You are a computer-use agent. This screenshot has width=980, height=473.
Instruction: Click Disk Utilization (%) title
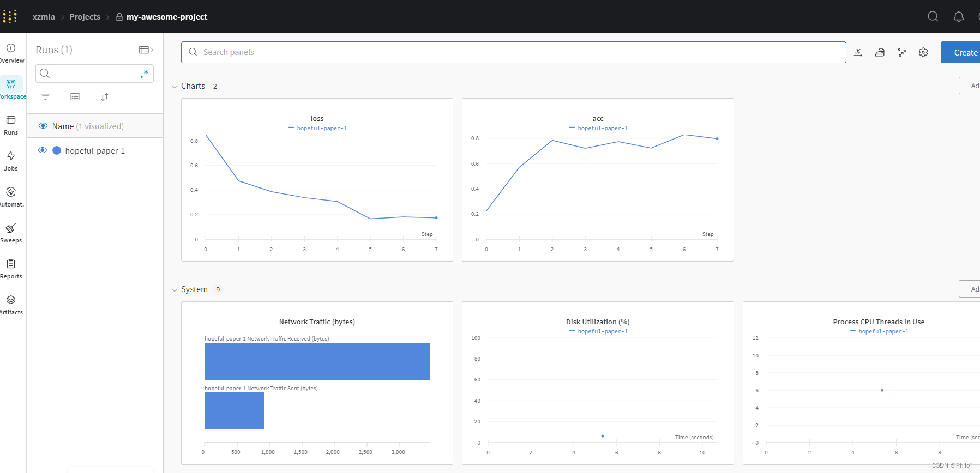click(598, 322)
